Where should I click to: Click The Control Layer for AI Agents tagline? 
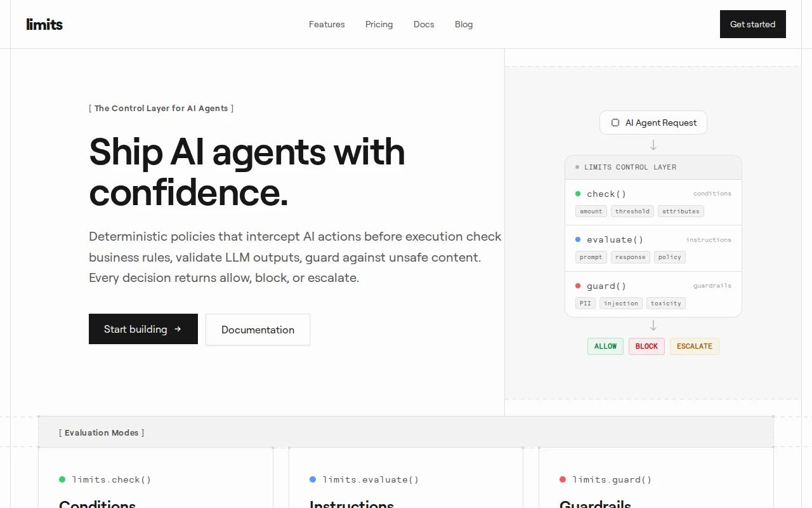click(x=161, y=108)
